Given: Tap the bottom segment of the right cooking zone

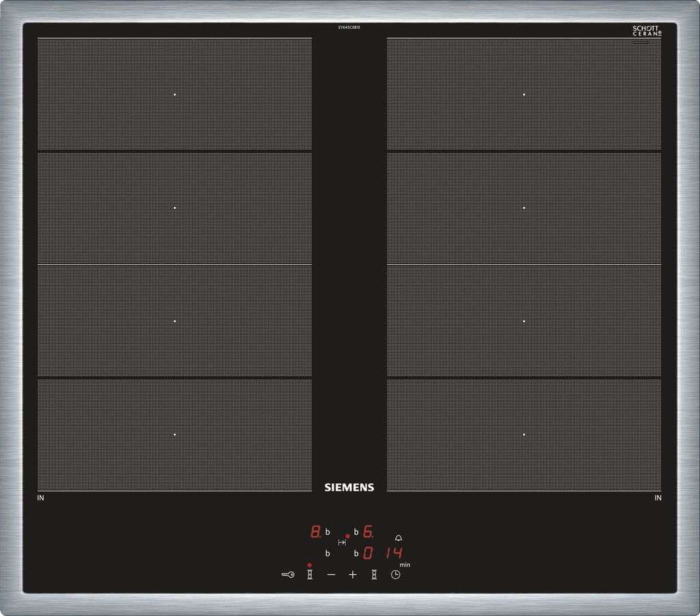Looking at the screenshot, I should (524, 434).
